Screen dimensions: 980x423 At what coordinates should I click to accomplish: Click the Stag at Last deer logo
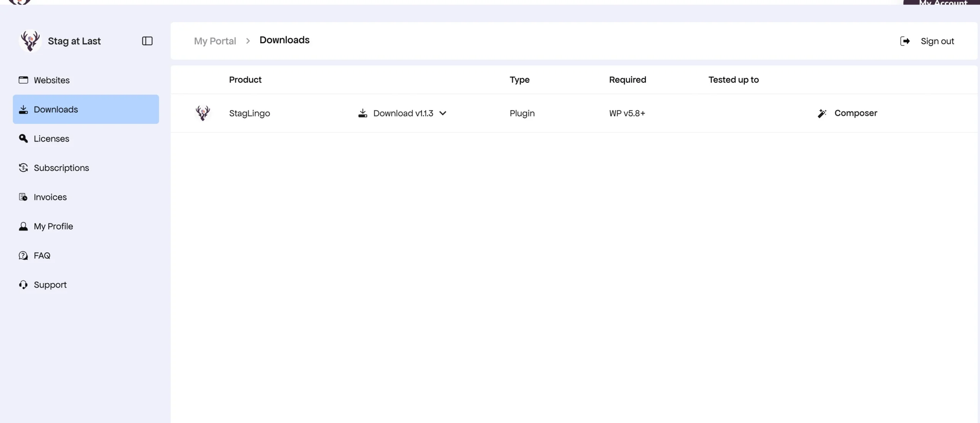[30, 41]
